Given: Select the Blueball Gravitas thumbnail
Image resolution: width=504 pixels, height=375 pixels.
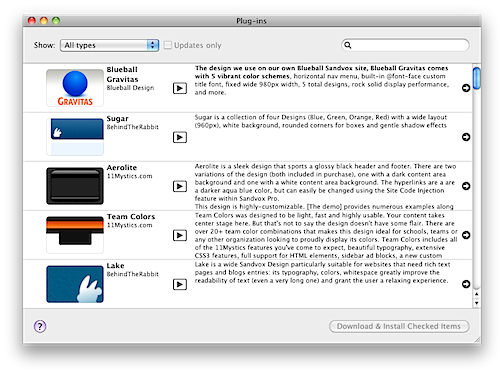Looking at the screenshot, I should 75,88.
